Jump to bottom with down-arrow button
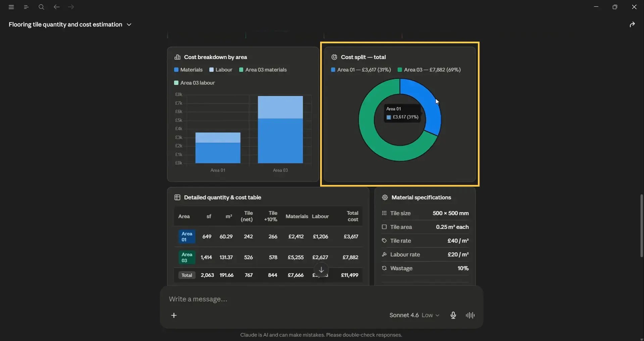The height and width of the screenshot is (341, 644). pos(321,270)
